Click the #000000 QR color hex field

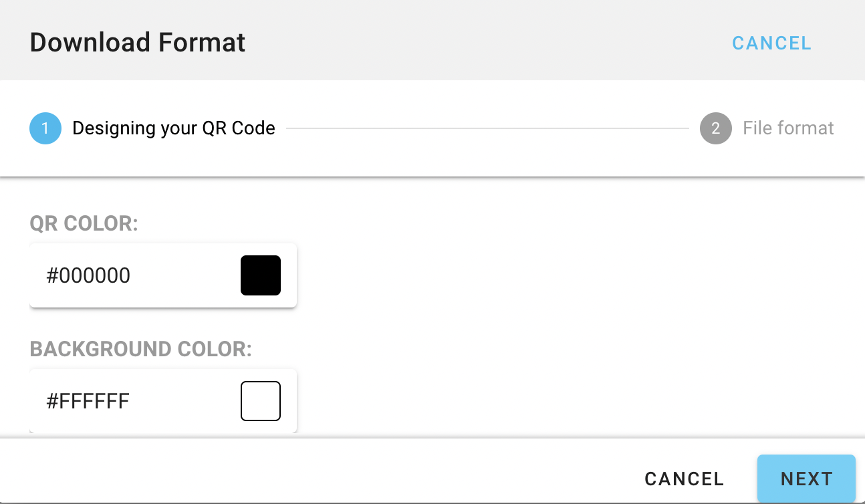(134, 275)
